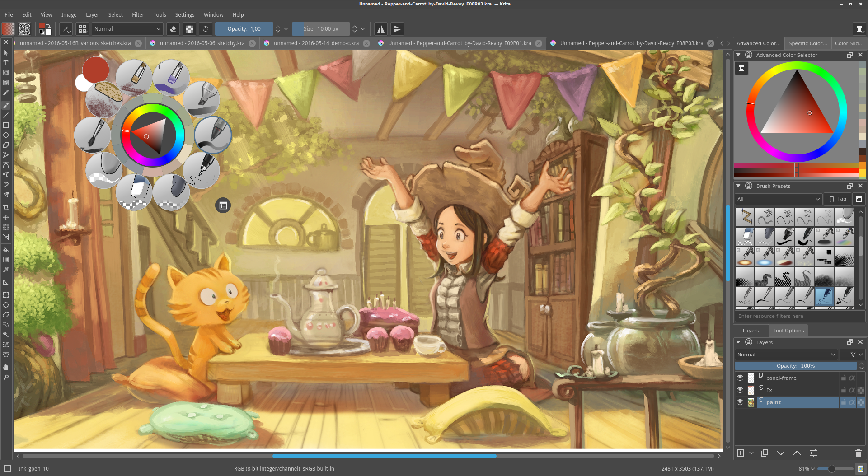The image size is (868, 476).
Task: Toggle eraser mode in top toolbar
Action: coord(173,29)
